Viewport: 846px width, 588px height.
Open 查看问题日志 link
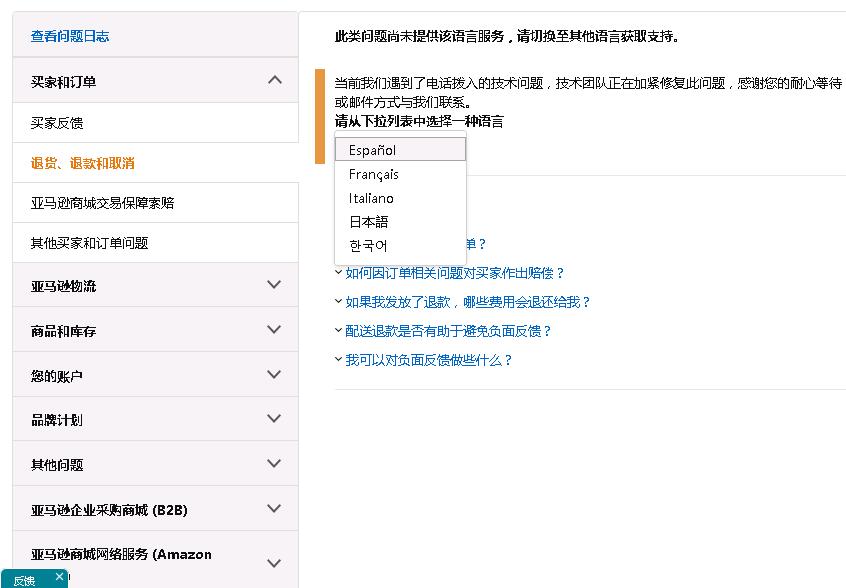pos(70,36)
